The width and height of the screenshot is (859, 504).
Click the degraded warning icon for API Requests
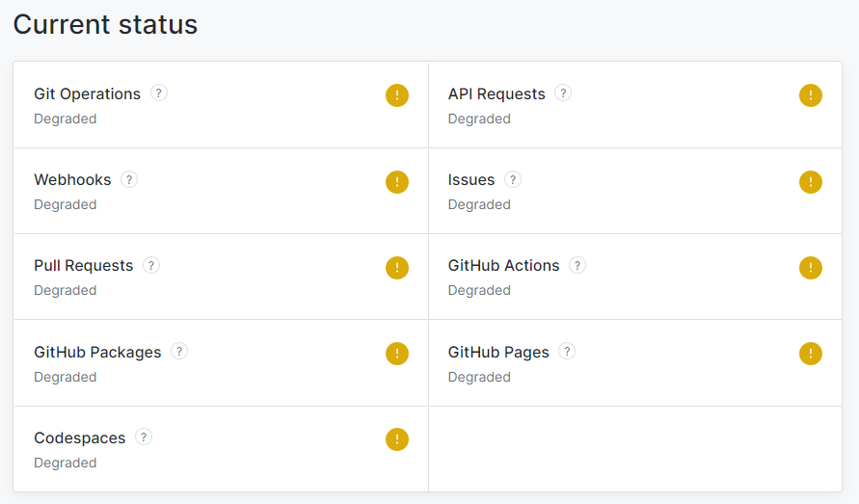coord(811,95)
